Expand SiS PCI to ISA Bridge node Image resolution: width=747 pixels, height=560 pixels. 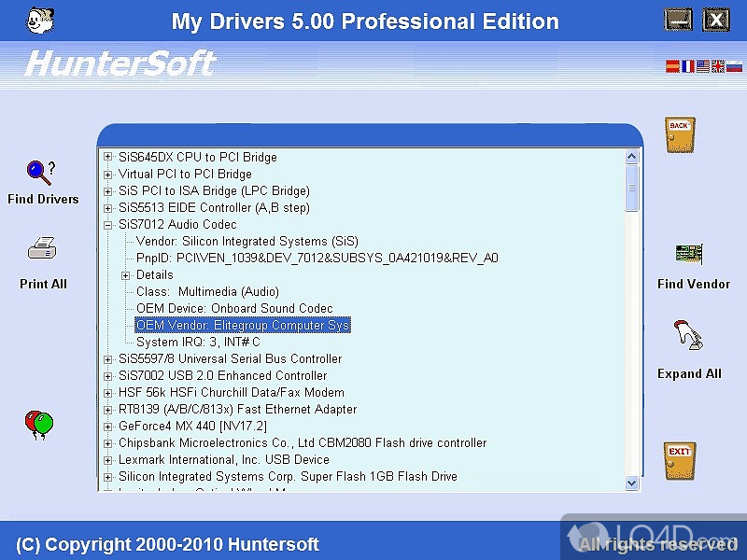point(108,191)
